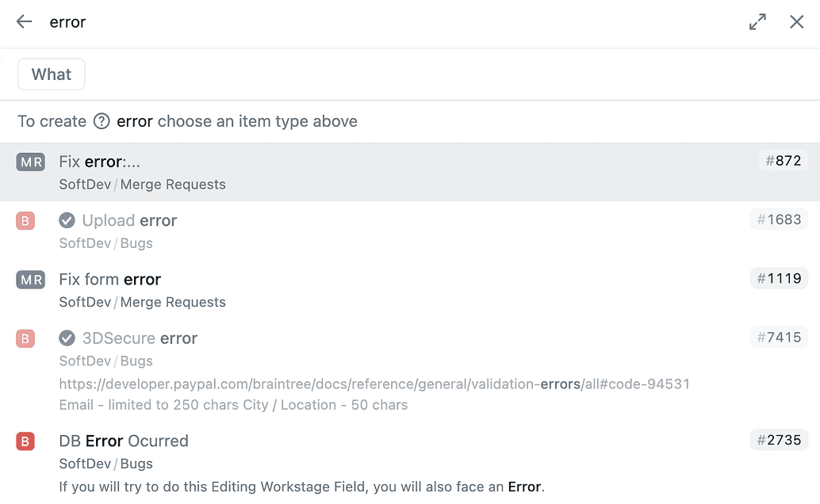
Task: Select the What item type filter
Action: pos(52,74)
